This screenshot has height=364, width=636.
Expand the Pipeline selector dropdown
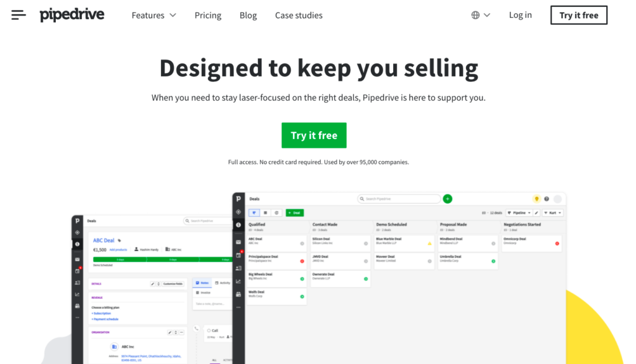pyautogui.click(x=519, y=212)
